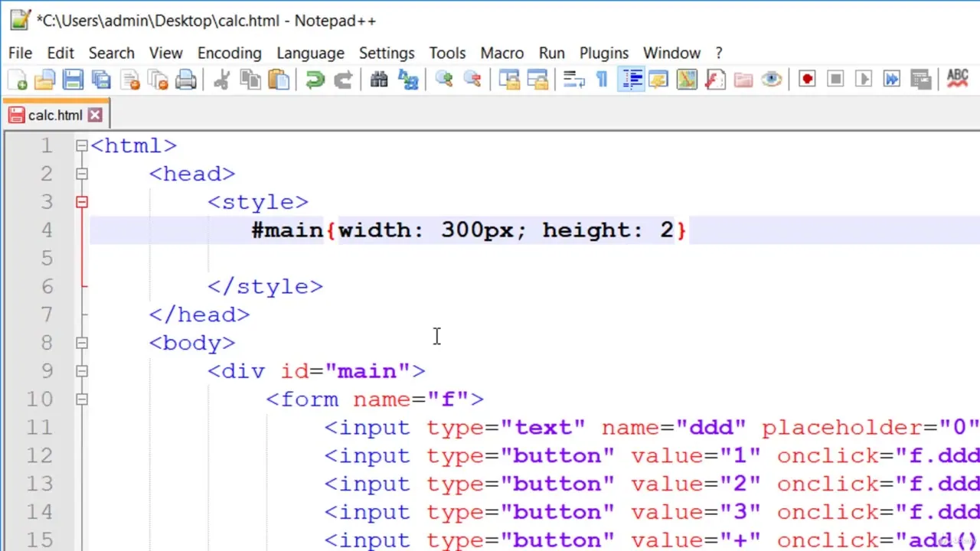Toggle synchronized vertical scrolling

tap(509, 79)
